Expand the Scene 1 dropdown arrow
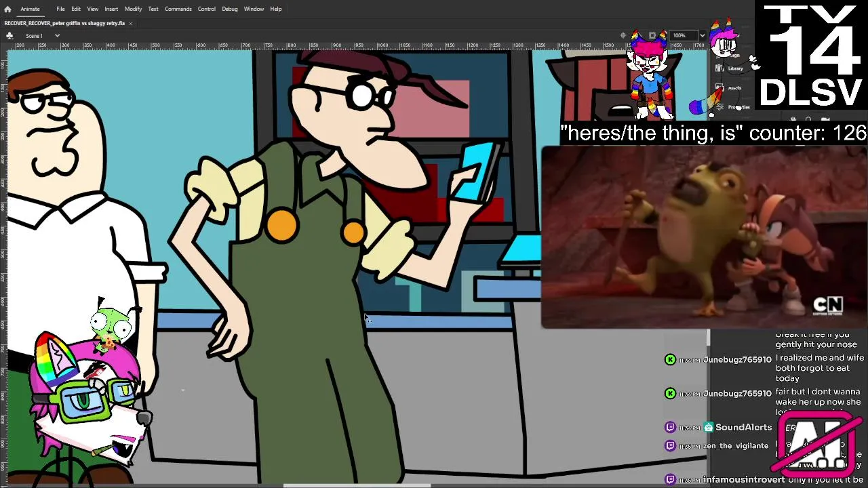The image size is (868, 488). coord(57,35)
